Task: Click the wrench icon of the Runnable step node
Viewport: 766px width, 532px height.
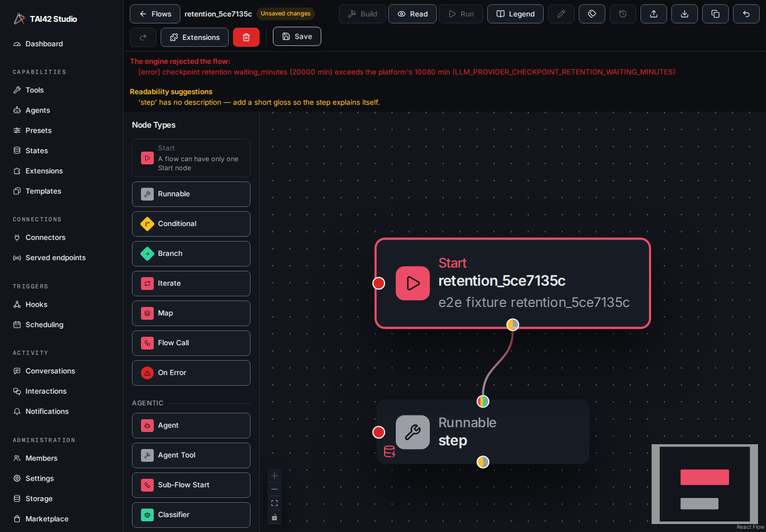Action: point(413,432)
